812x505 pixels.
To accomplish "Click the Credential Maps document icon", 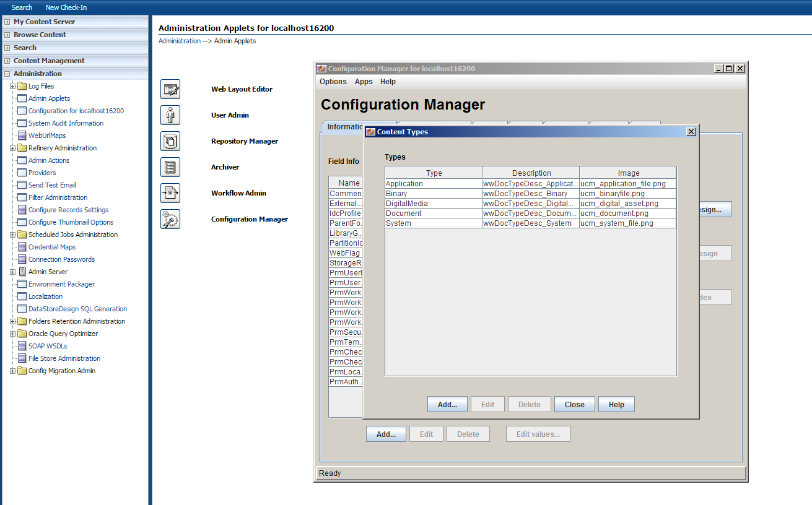I will click(x=22, y=247).
